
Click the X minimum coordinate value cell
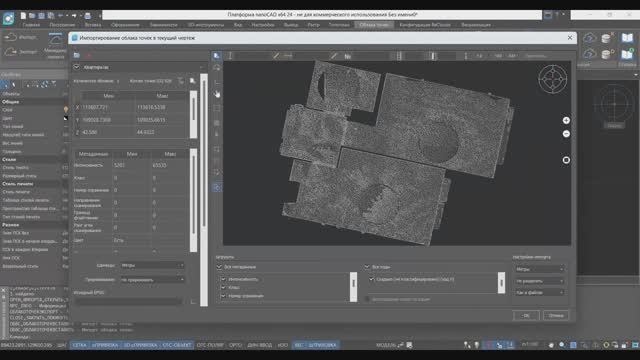pyautogui.click(x=108, y=107)
